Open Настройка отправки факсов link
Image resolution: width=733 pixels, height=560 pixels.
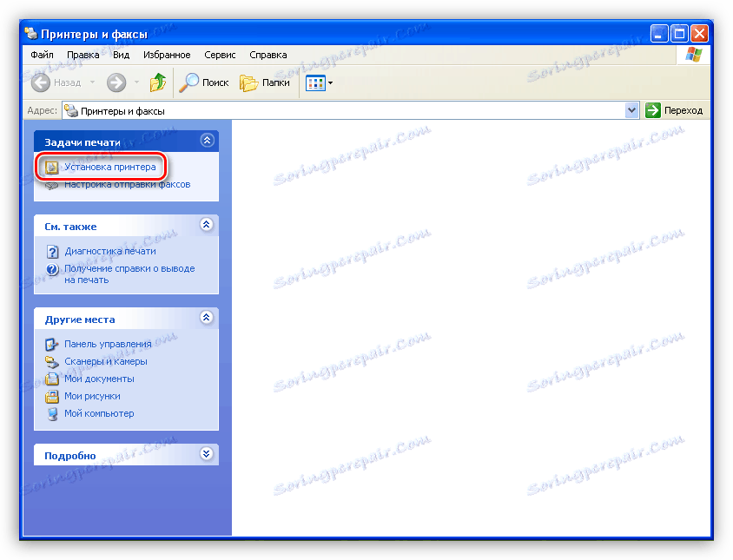(127, 185)
